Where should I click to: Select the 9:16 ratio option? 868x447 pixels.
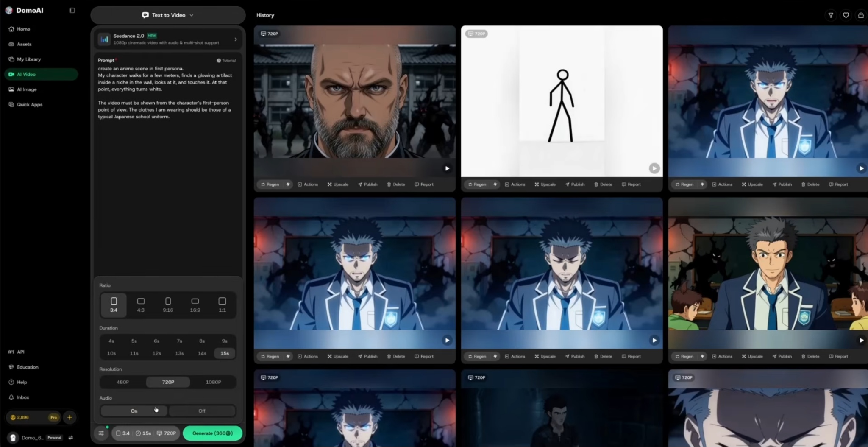click(168, 305)
